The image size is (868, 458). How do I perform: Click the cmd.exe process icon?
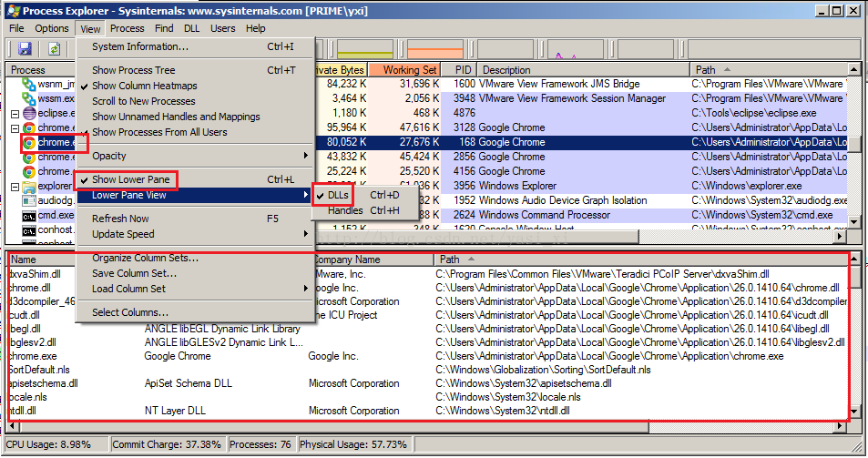point(29,215)
